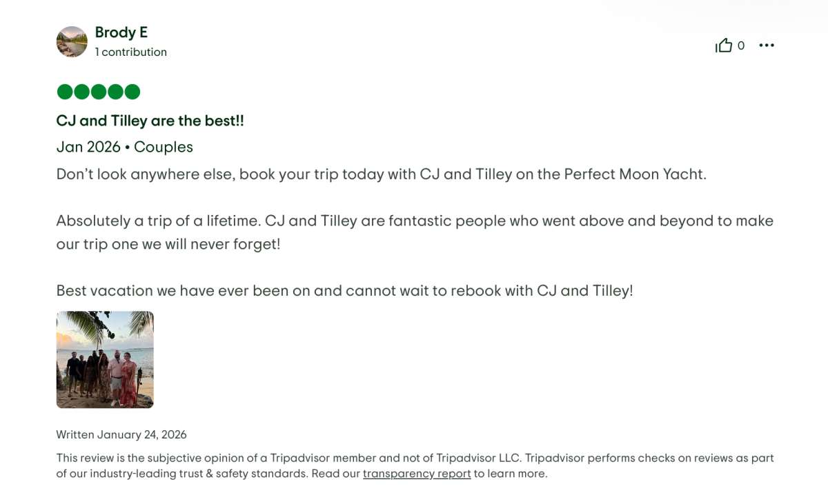This screenshot has width=828, height=504.
Task: Open the transparency report link
Action: coord(417,474)
